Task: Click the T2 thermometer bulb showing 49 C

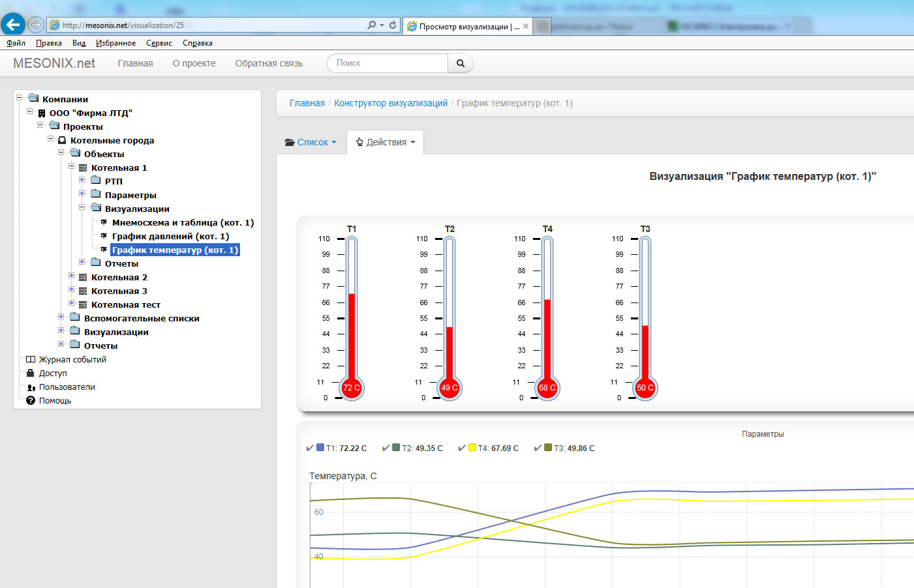Action: click(449, 387)
